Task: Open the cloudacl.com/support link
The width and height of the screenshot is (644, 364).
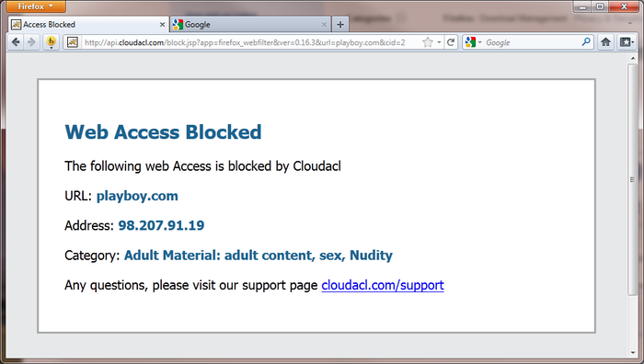Action: (x=383, y=285)
